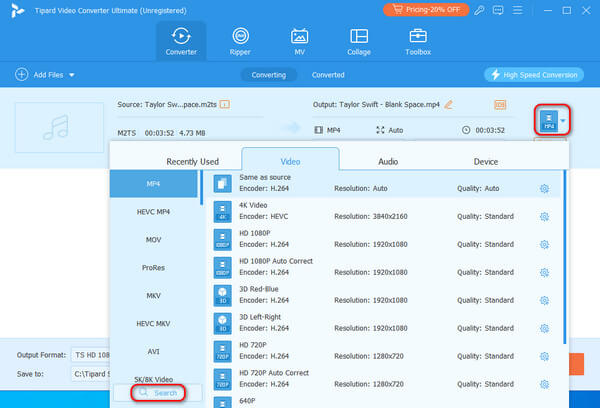Select the 3D Left-Right preset icon
The height and width of the screenshot is (408, 600).
pyautogui.click(x=222, y=323)
